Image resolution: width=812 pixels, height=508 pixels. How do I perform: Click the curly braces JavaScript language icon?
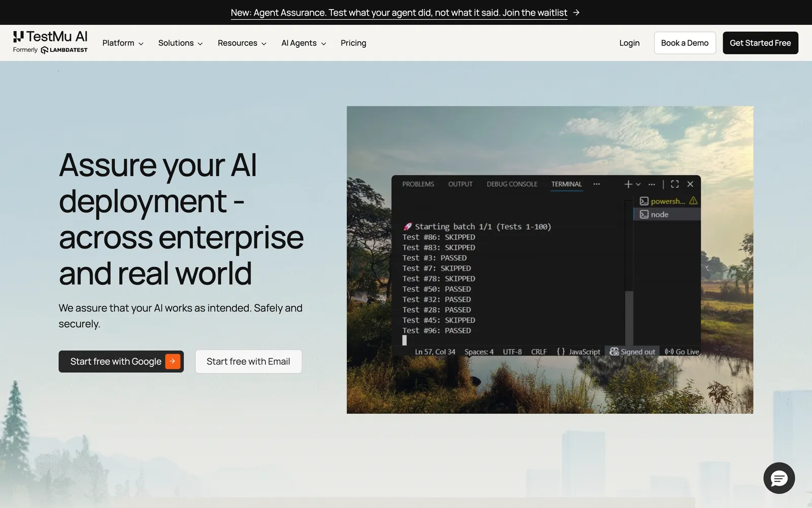[561, 352]
